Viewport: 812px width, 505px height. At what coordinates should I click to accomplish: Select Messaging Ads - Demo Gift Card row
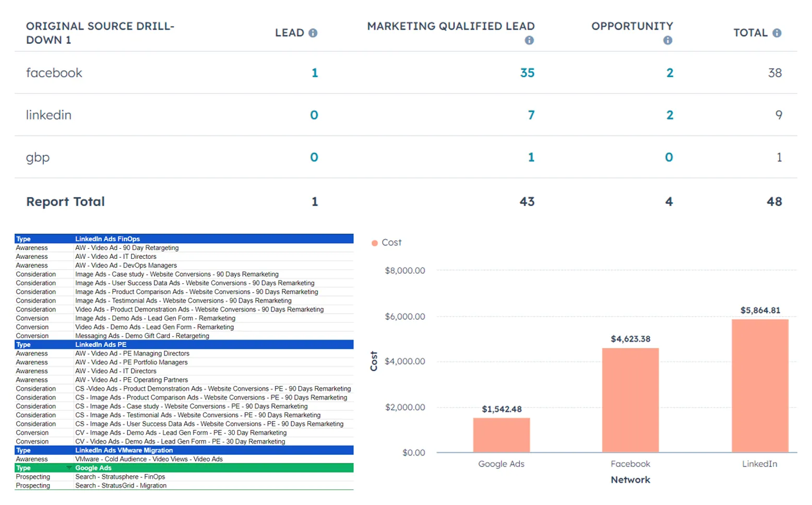tap(184, 336)
